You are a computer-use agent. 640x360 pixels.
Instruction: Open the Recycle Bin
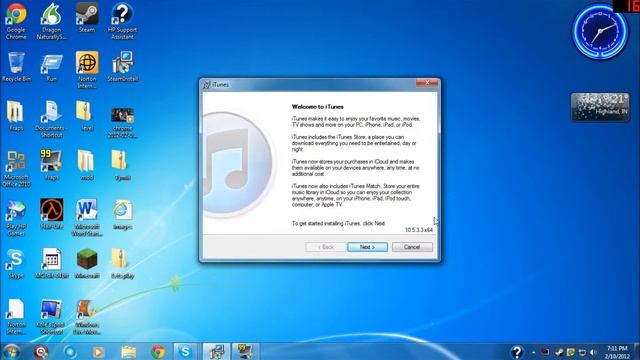tap(16, 67)
